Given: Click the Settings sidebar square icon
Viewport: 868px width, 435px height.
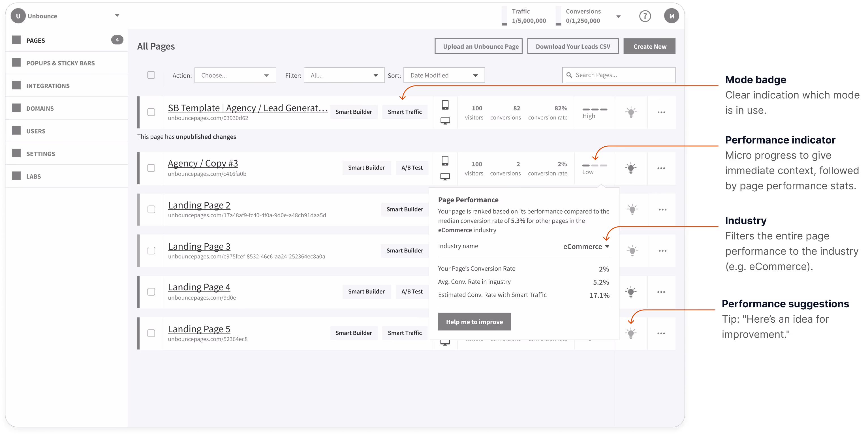Looking at the screenshot, I should click(x=16, y=153).
